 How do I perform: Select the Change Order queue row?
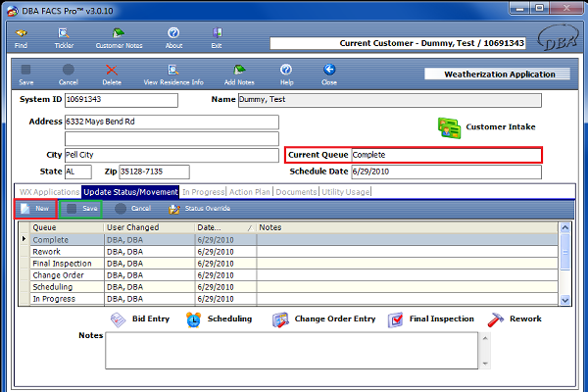[294, 275]
